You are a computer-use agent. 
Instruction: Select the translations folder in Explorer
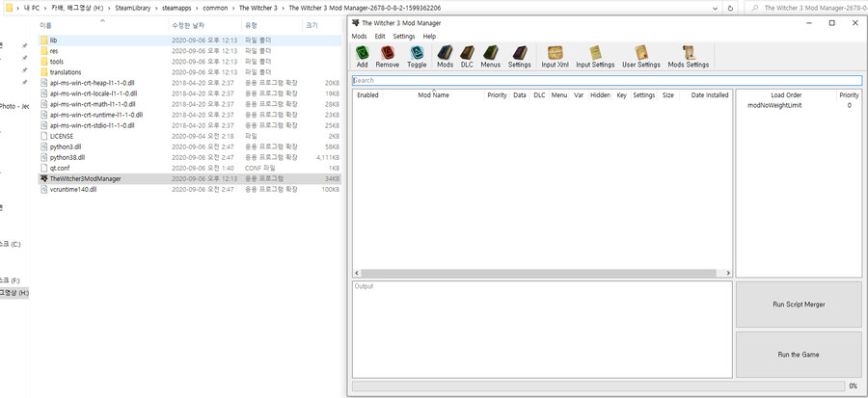click(x=66, y=72)
